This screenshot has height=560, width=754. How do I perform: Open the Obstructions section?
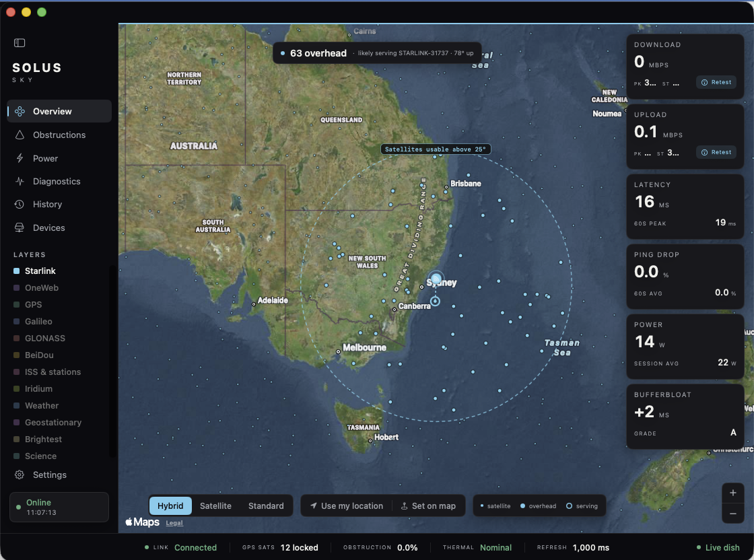click(59, 135)
